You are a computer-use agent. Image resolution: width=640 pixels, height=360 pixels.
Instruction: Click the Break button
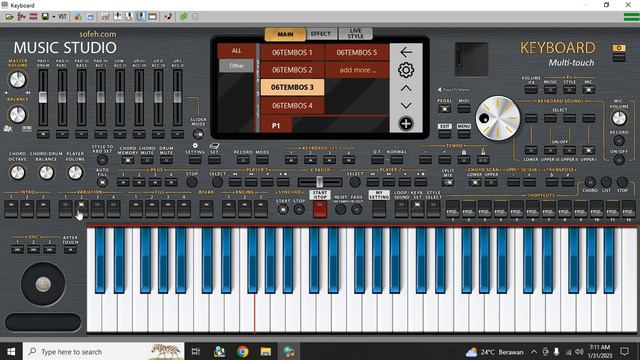pyautogui.click(x=206, y=209)
